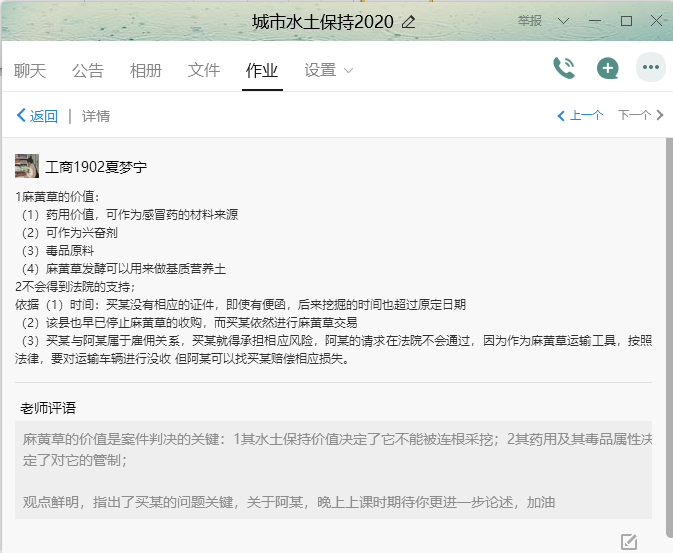This screenshot has width=673, height=553.
Task: Click the vertical scrollbar on the right
Action: pos(668,330)
